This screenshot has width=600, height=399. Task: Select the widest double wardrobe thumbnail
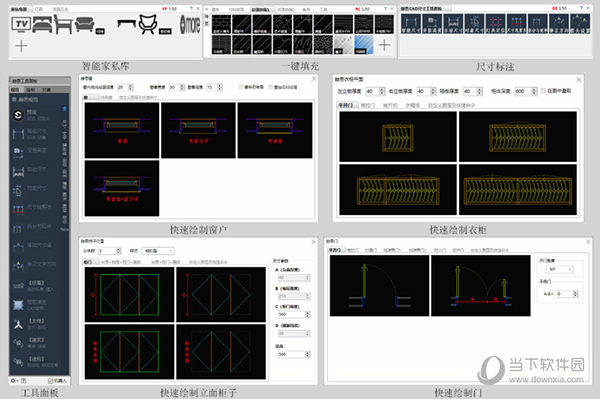click(x=518, y=190)
